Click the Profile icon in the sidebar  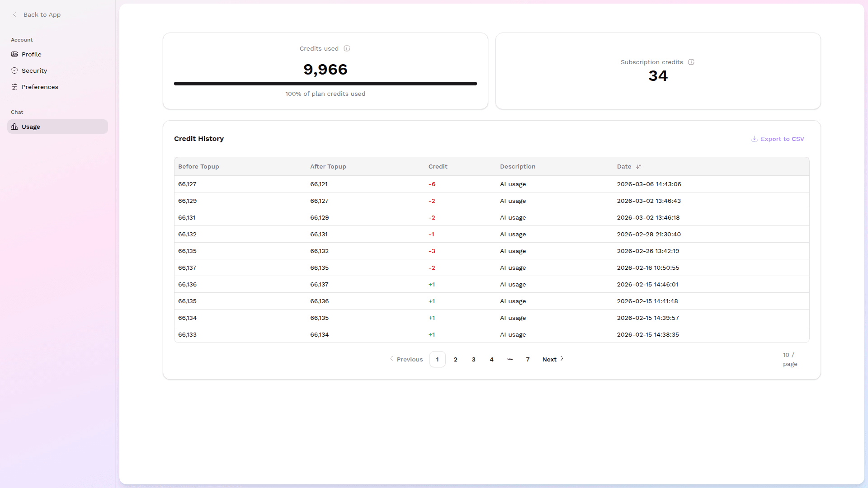click(x=14, y=54)
